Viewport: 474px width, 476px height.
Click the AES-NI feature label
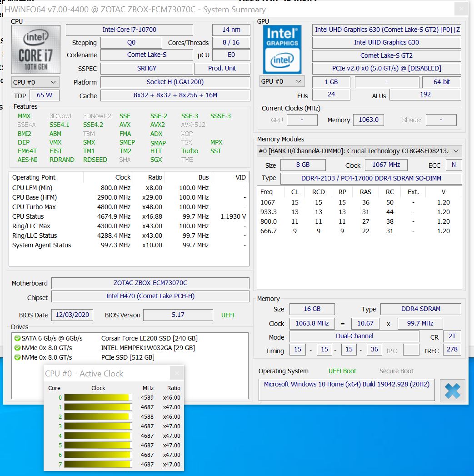point(27,160)
